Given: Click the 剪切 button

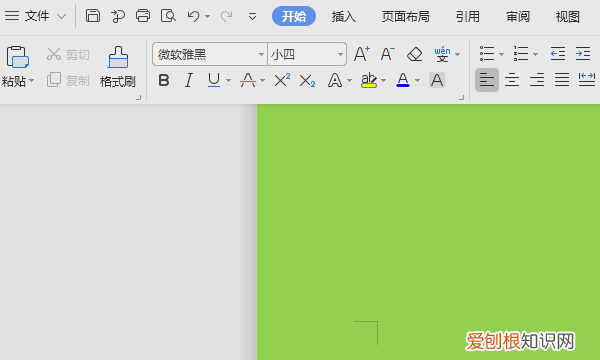Looking at the screenshot, I should pyautogui.click(x=68, y=54).
